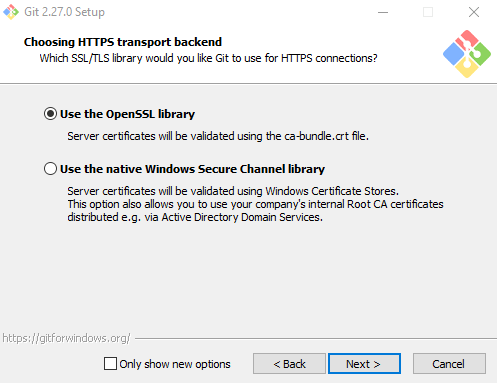Click the ca-bundle.crt description text
The width and height of the screenshot is (497, 383).
(x=218, y=136)
